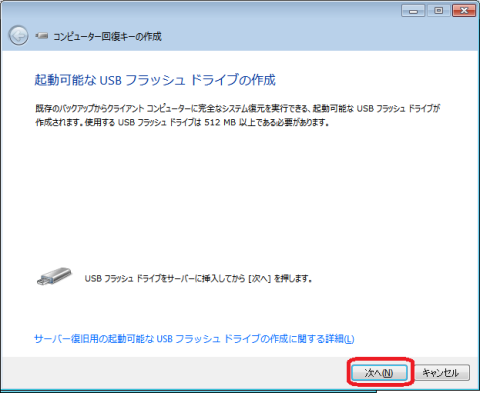Click the paragraph mentioning 512 MB
The height and width of the screenshot is (393, 480).
click(x=238, y=115)
